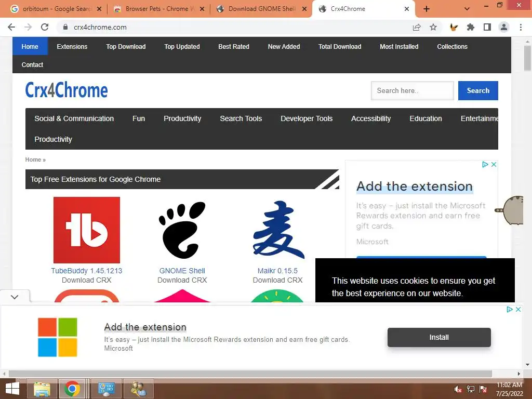This screenshot has height=399, width=532.
Task: Click the GNOME Shell foot logo
Action: click(x=182, y=230)
